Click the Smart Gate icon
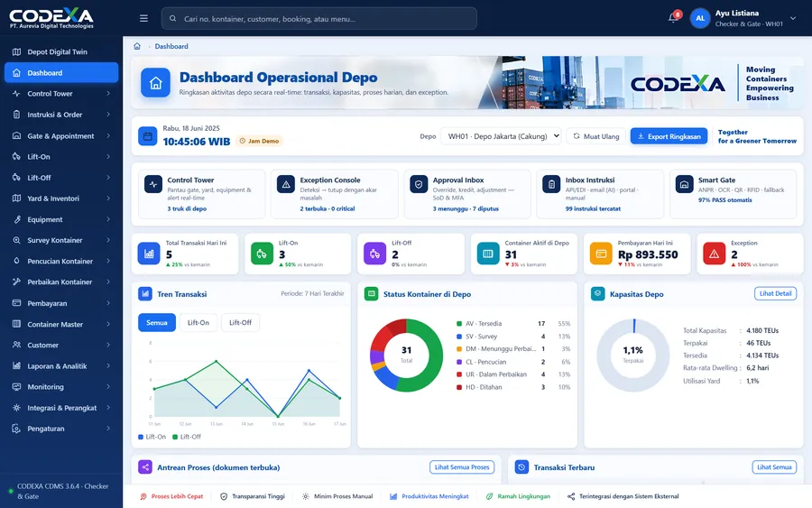 (x=684, y=184)
